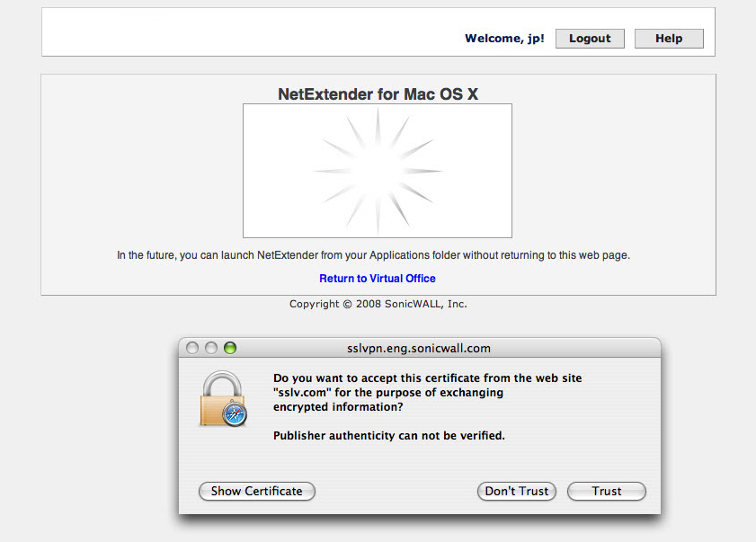The height and width of the screenshot is (542, 756).
Task: Log out using the Logout button
Action: (x=590, y=39)
